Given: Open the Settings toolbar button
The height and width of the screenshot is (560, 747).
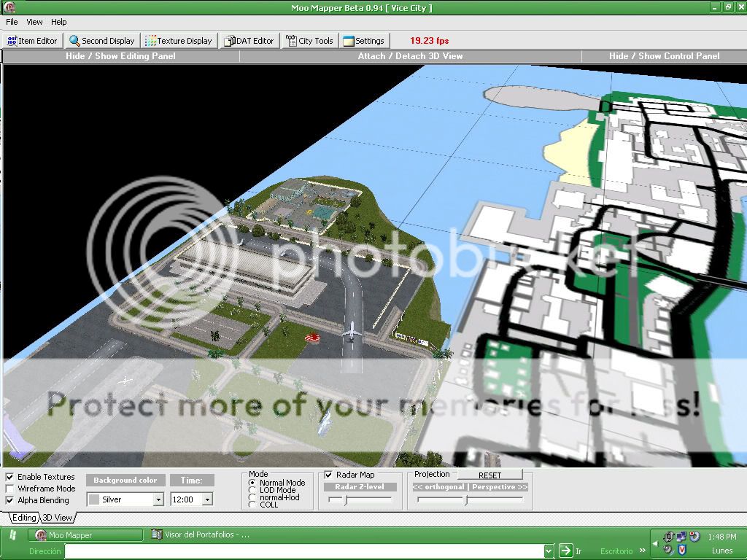Looking at the screenshot, I should (363, 41).
